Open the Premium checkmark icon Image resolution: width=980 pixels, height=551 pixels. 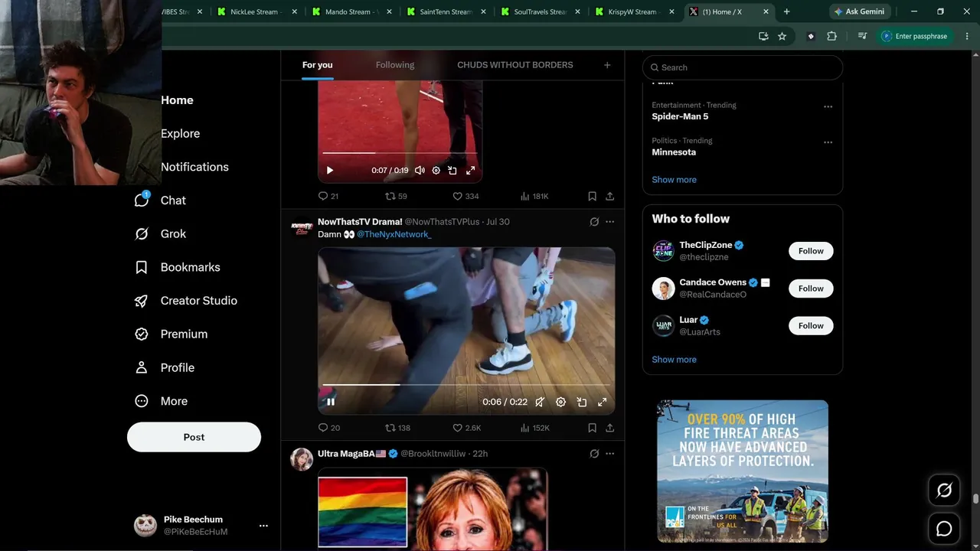[x=142, y=334]
